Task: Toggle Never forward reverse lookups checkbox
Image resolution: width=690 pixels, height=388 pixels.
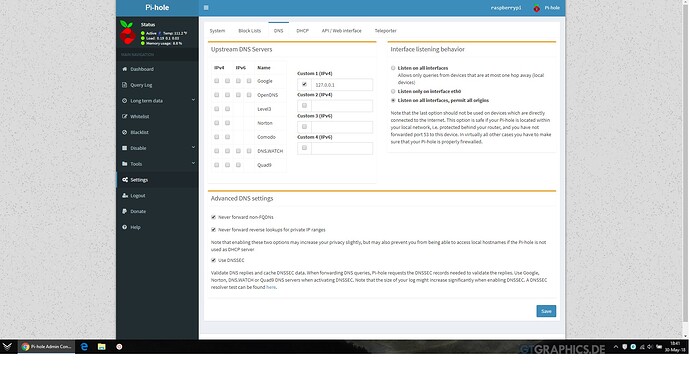Action: click(x=213, y=230)
